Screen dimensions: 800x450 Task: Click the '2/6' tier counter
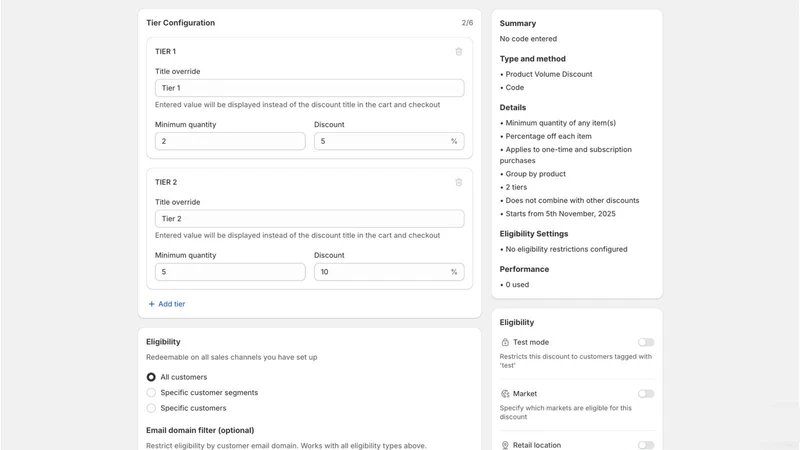(467, 22)
